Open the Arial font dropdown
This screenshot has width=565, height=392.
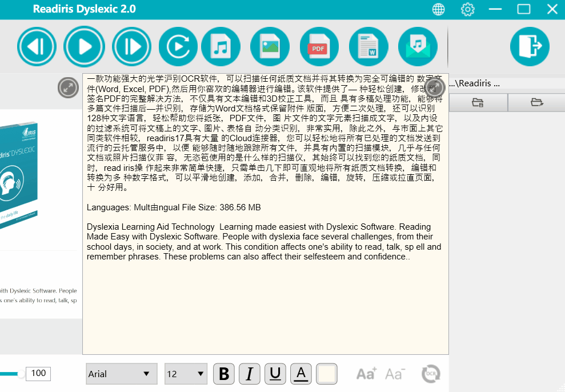pyautogui.click(x=122, y=374)
